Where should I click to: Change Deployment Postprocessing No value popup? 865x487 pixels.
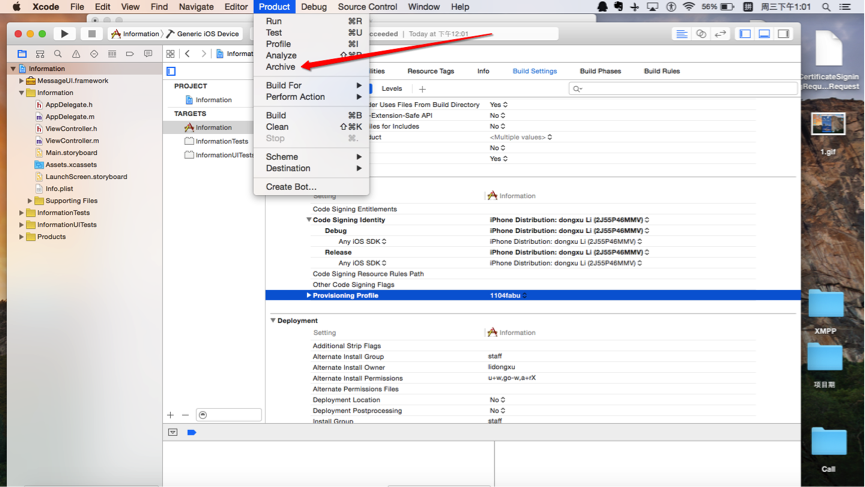point(498,411)
